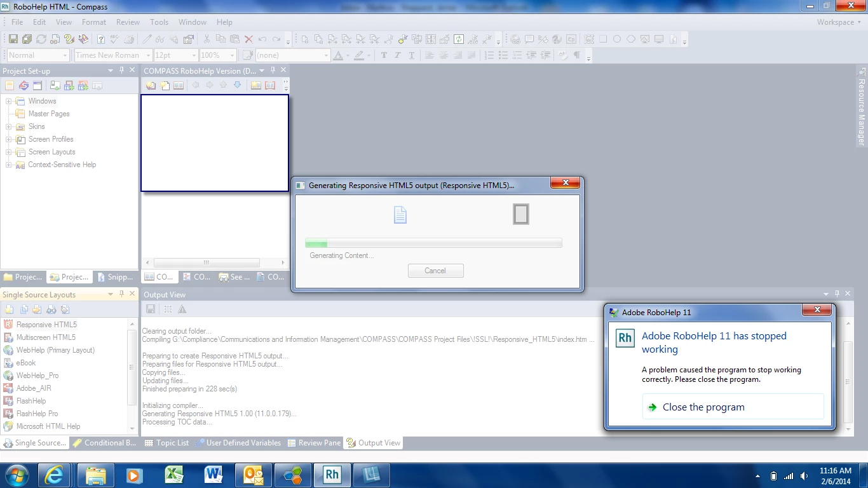Click the green Generate primary layout icon
868x488 pixels.
click(x=458, y=39)
